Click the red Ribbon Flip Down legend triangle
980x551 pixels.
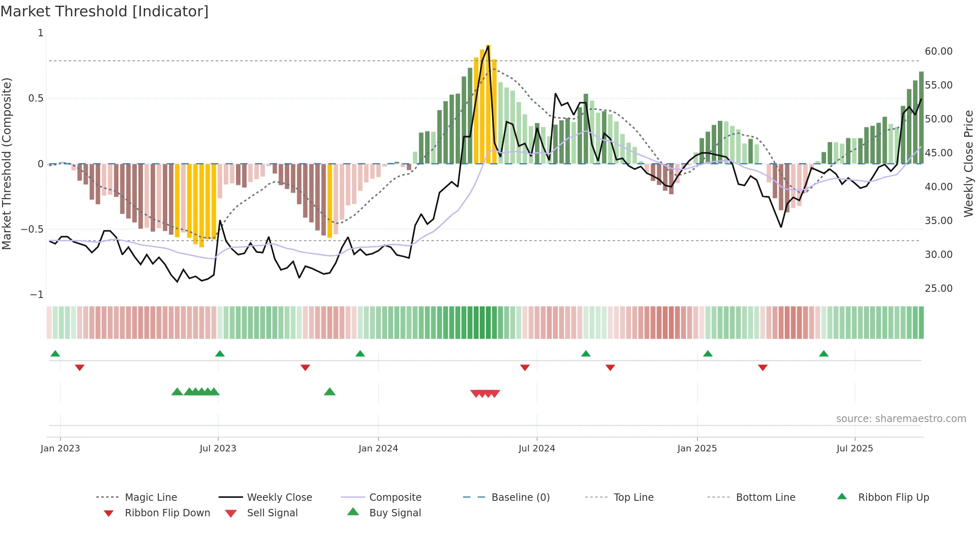[109, 513]
